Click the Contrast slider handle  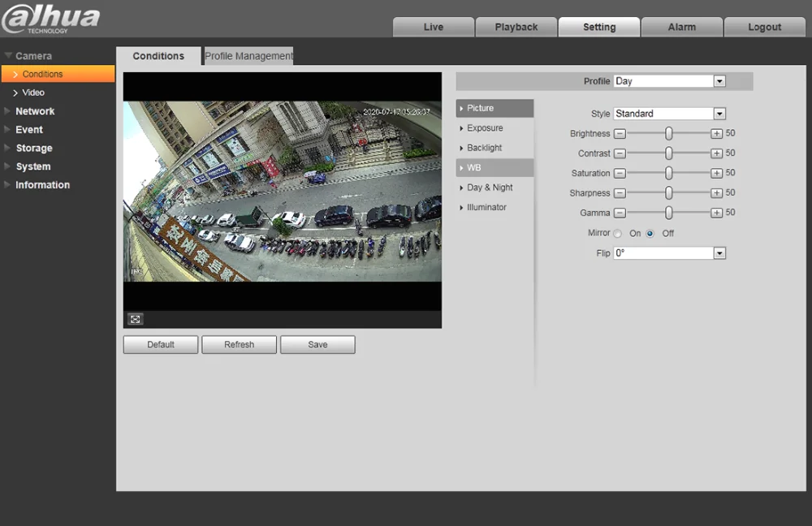point(668,153)
